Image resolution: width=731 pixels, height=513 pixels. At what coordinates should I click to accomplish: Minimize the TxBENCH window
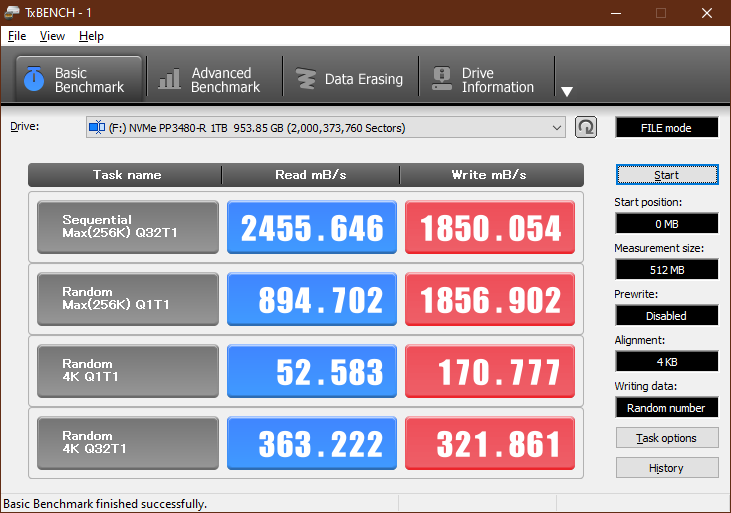[616, 13]
